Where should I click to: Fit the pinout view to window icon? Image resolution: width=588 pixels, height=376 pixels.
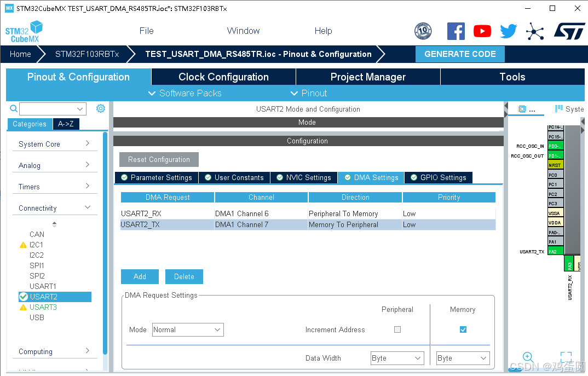click(x=566, y=357)
